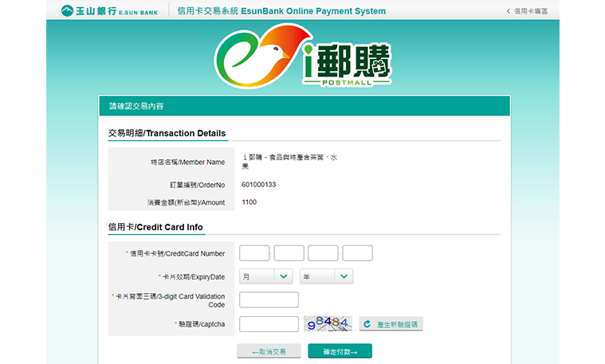Focus the third credit card number box
Image resolution: width=605 pixels, height=364 pixels.
(323, 253)
